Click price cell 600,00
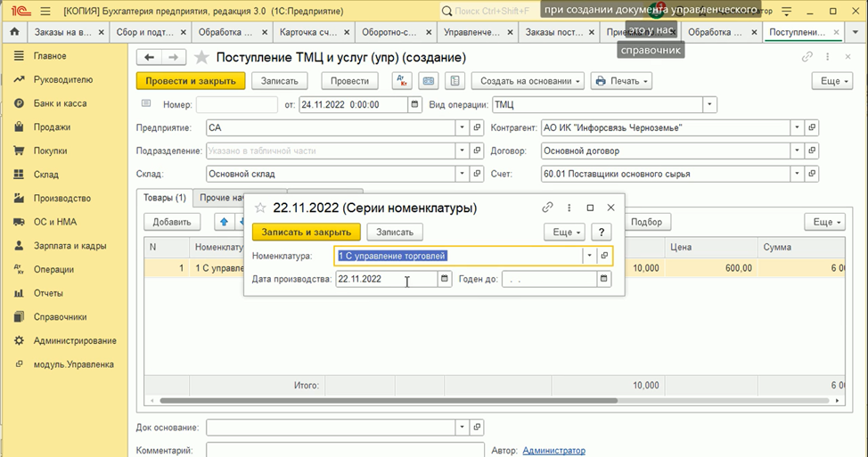868x457 pixels. point(711,268)
